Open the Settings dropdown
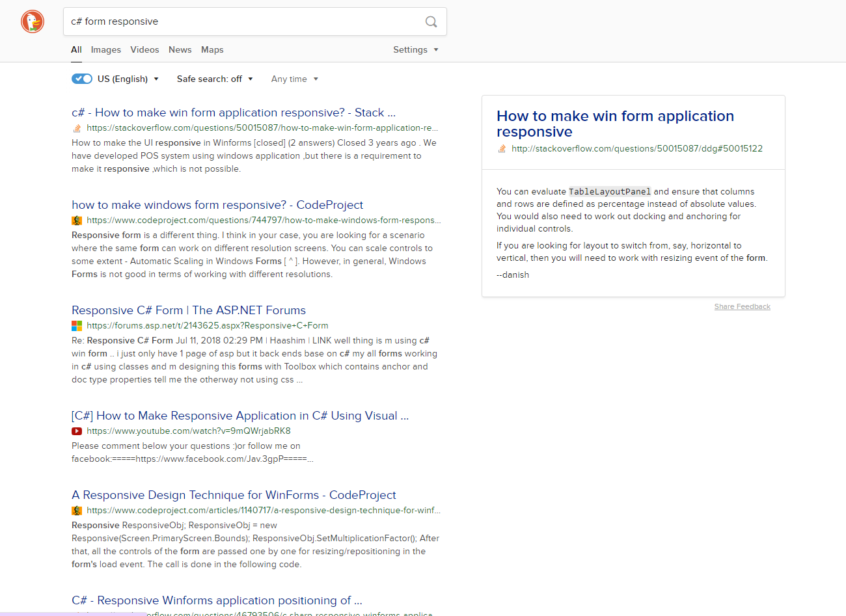The width and height of the screenshot is (846, 616). click(x=416, y=49)
